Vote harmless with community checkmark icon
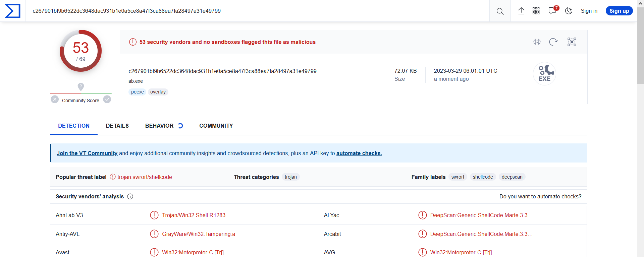The height and width of the screenshot is (257, 644). click(x=107, y=100)
